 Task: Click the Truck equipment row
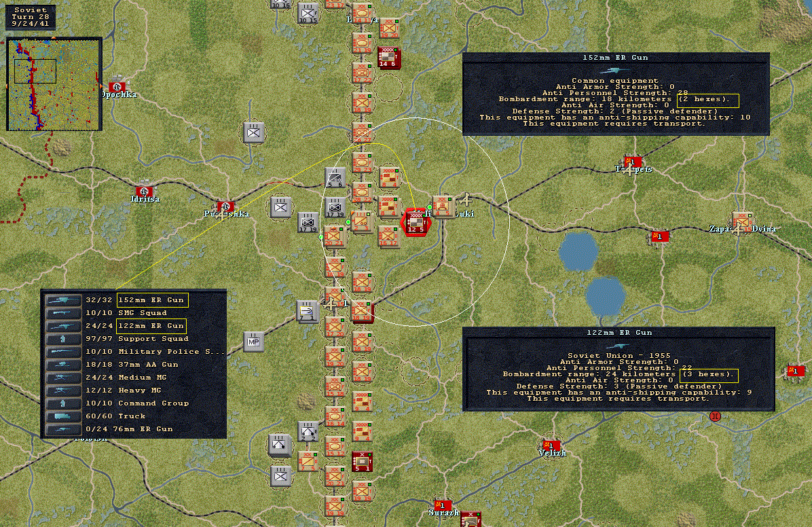pyautogui.click(x=134, y=416)
